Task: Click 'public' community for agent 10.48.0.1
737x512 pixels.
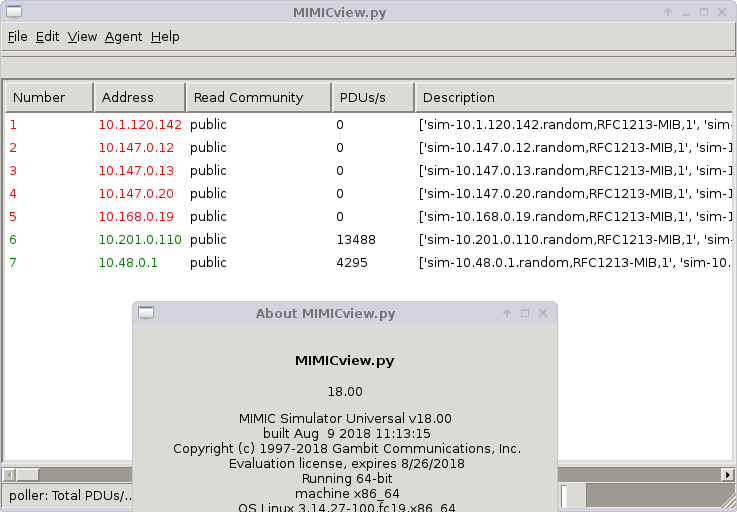Action: point(208,263)
